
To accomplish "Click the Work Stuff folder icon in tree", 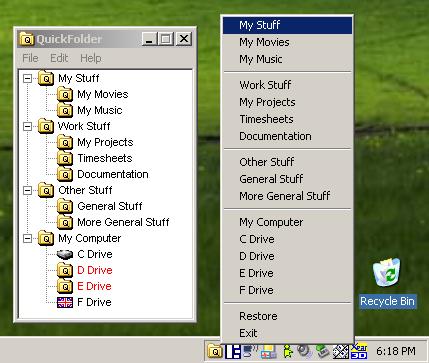I will click(x=46, y=127).
